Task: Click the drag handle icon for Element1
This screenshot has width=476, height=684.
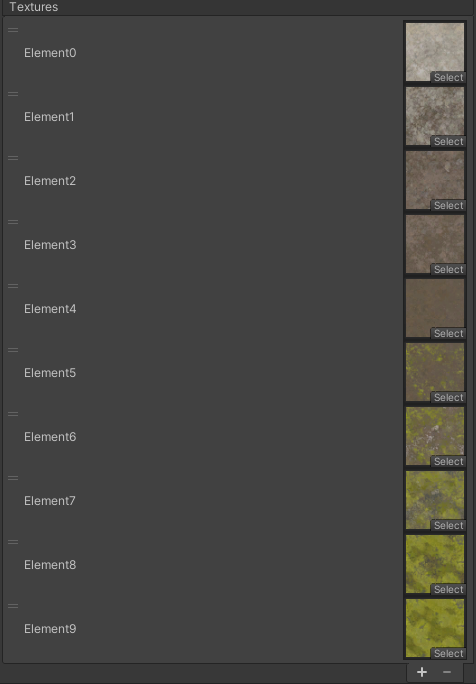Action: [x=13, y=94]
